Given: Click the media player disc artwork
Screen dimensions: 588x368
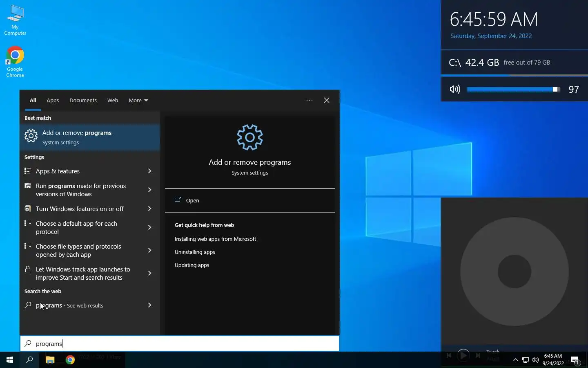Looking at the screenshot, I should pos(514,272).
